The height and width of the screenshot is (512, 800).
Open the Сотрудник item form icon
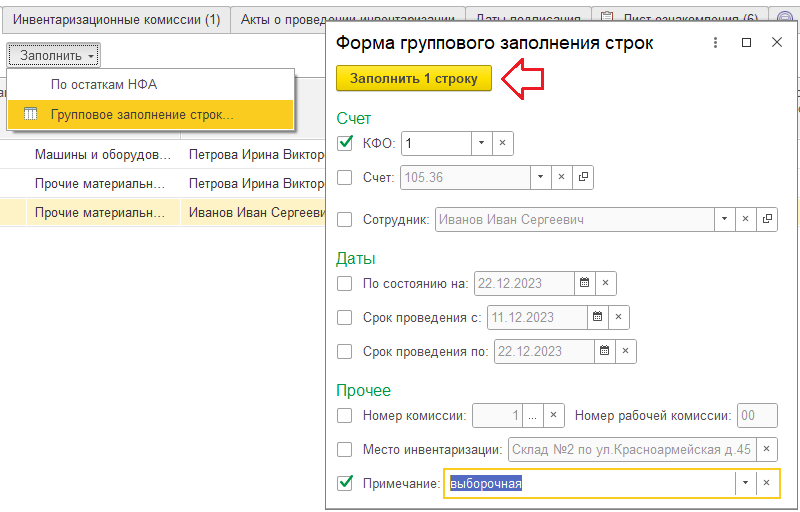[x=767, y=220]
